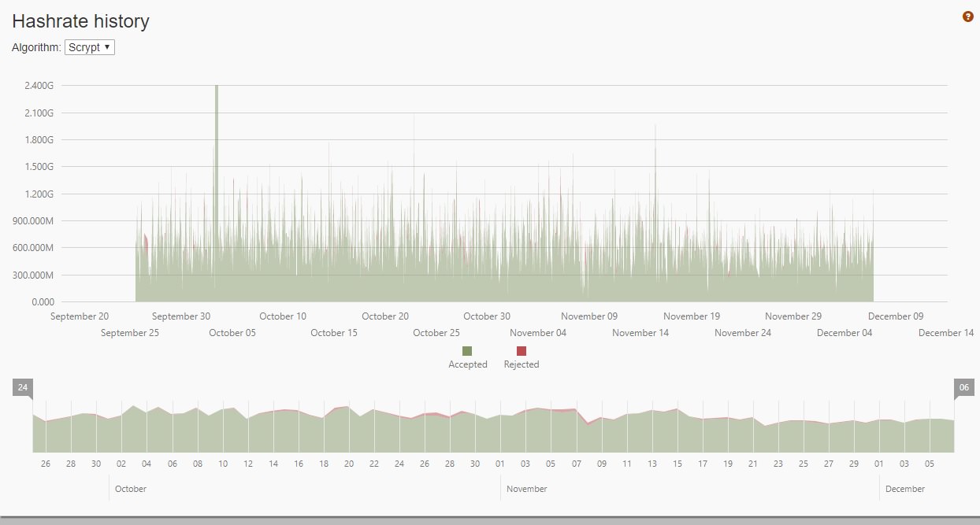Click the October 25 x-axis label

pyautogui.click(x=436, y=333)
